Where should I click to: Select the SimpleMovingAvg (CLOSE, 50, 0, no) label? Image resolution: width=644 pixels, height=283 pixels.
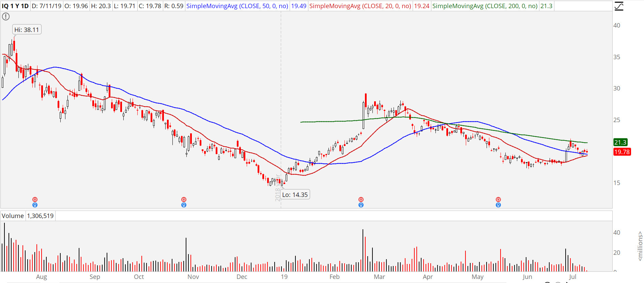(x=237, y=6)
